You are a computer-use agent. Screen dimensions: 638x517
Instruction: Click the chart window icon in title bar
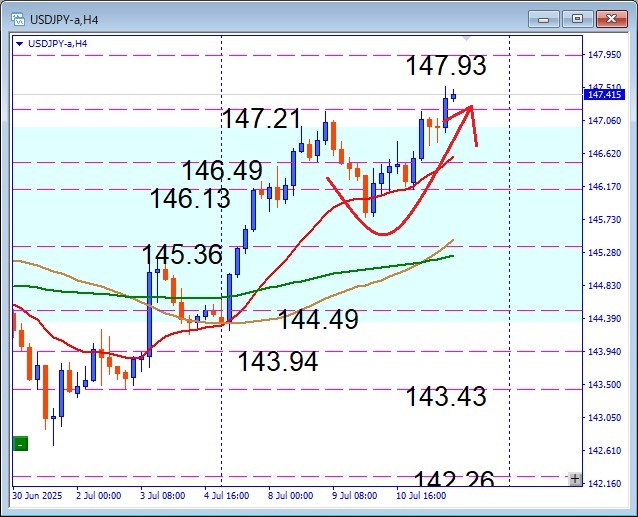(x=18, y=19)
